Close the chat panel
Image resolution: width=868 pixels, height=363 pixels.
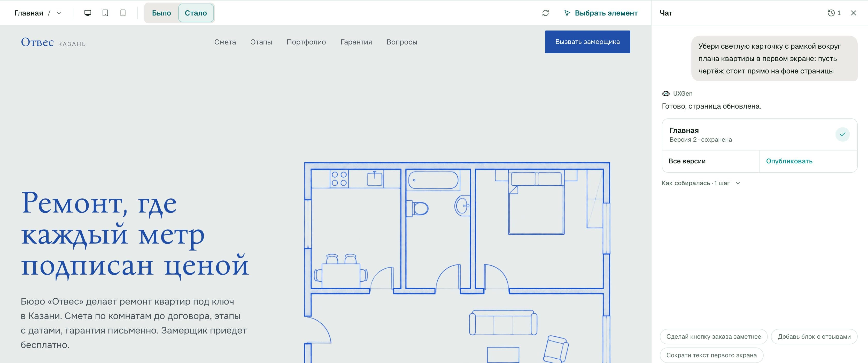854,13
